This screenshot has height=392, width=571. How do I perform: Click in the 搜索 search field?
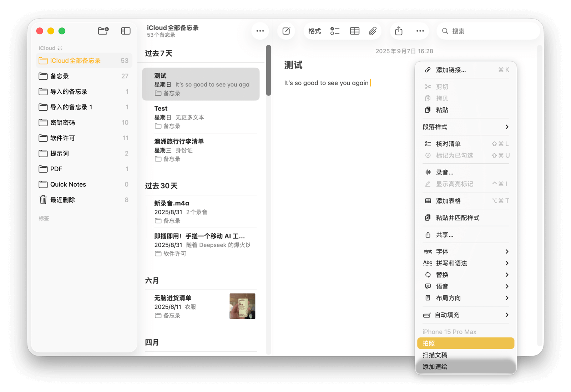(489, 31)
